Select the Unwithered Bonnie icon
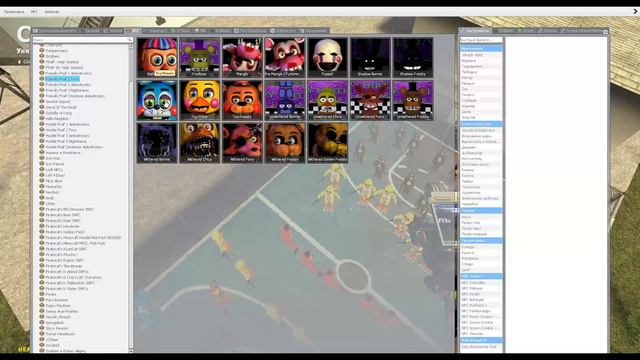Viewport: 640px width, 360px height. (x=285, y=100)
